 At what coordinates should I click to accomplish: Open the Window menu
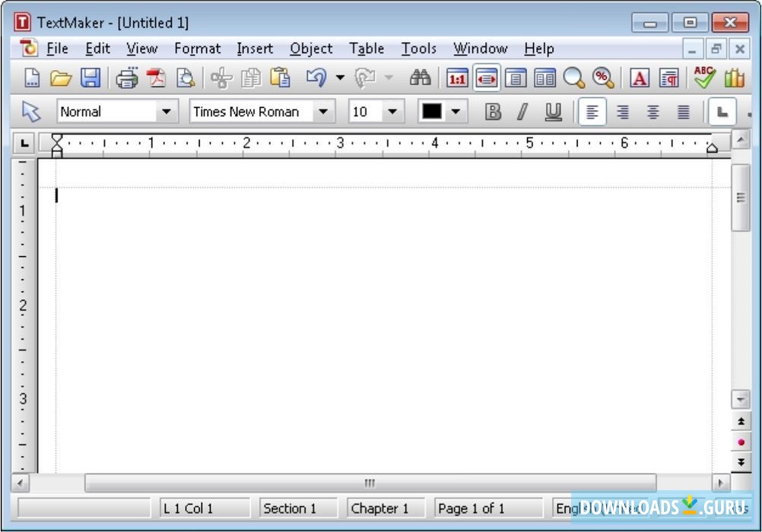(480, 49)
